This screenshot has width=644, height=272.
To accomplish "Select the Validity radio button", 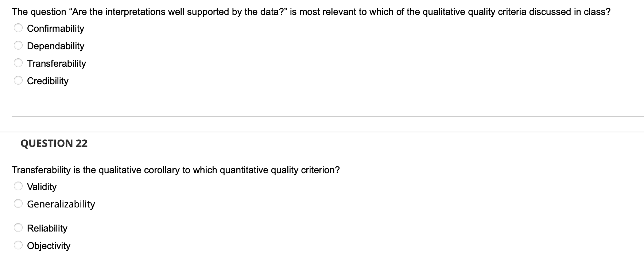I will [18, 185].
